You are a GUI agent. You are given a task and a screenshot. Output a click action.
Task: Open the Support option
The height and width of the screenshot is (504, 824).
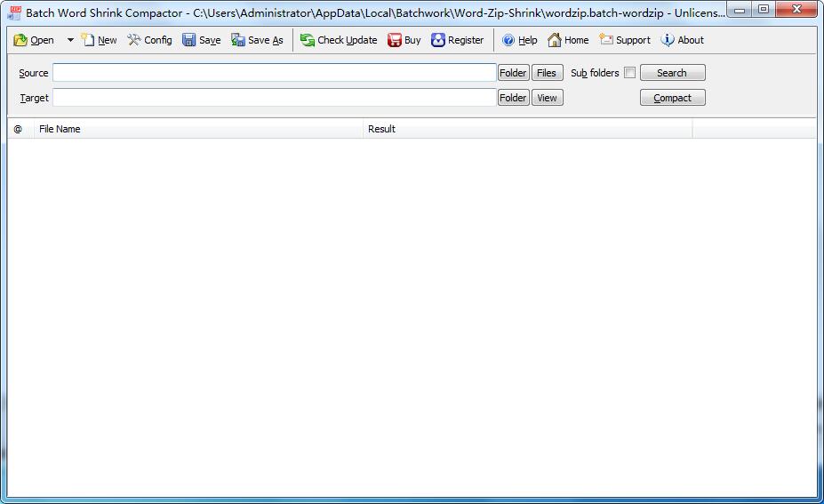point(625,40)
